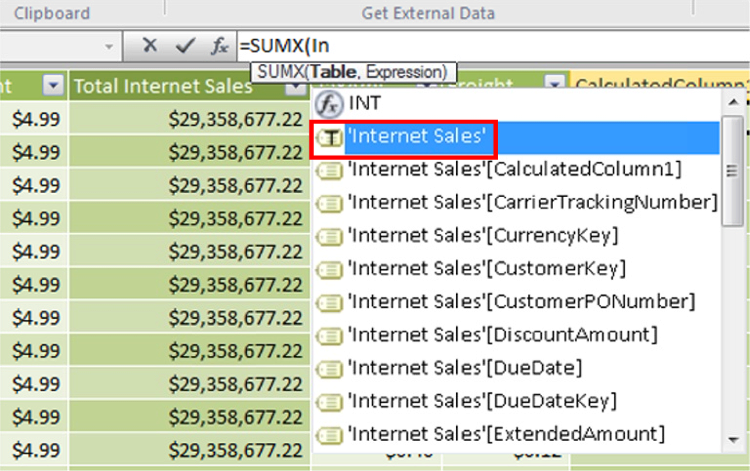This screenshot has height=471, width=750.
Task: Click column icon beside 'Internet Sales'[DueDate]
Action: pos(330,369)
